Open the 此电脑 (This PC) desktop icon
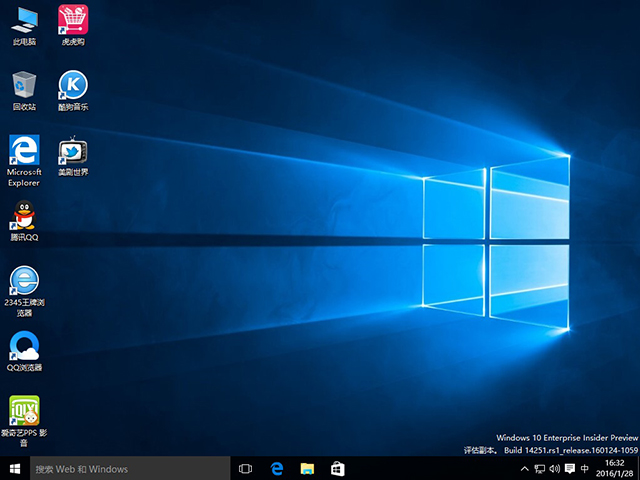 24,20
